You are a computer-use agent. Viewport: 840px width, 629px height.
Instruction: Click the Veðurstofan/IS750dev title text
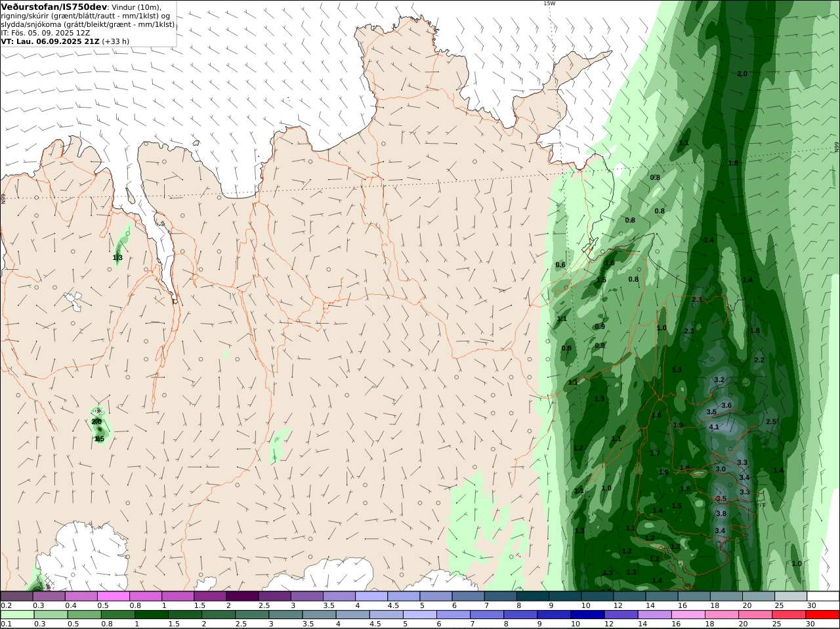[54, 7]
